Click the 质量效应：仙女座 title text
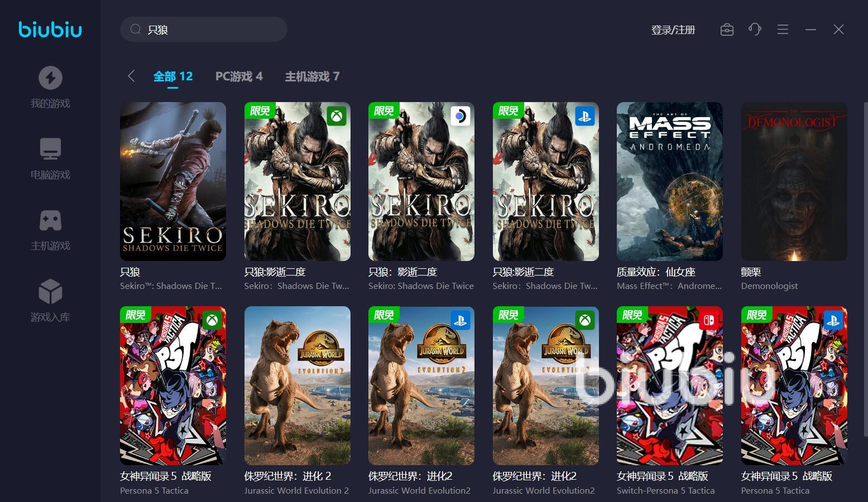 click(x=656, y=272)
